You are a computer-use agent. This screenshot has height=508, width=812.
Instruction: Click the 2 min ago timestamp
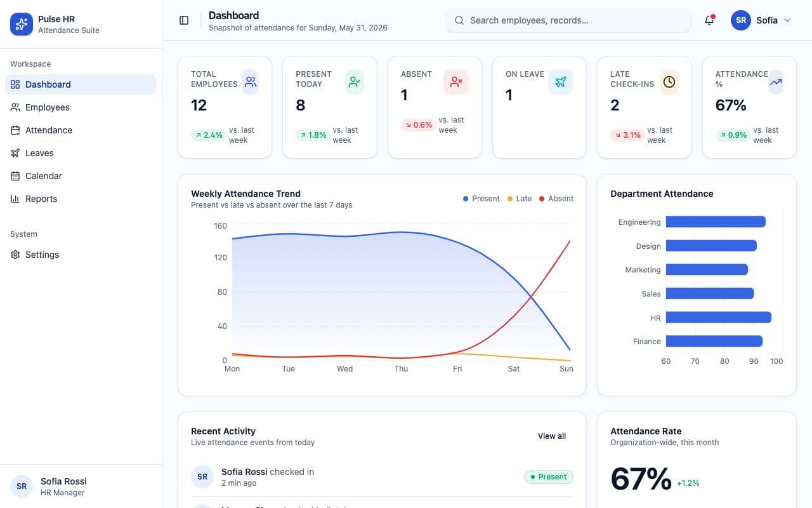tap(239, 483)
